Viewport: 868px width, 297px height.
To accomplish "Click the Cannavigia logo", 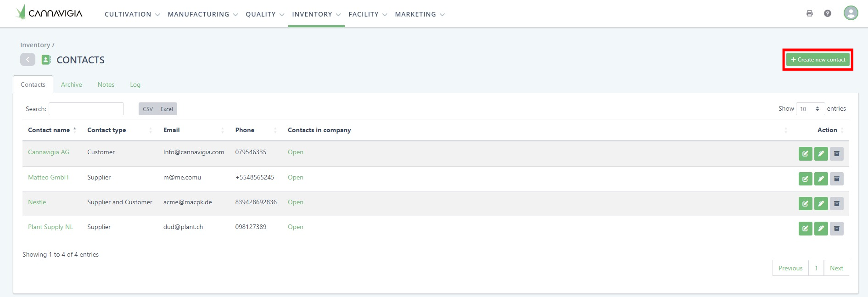I will click(x=50, y=13).
